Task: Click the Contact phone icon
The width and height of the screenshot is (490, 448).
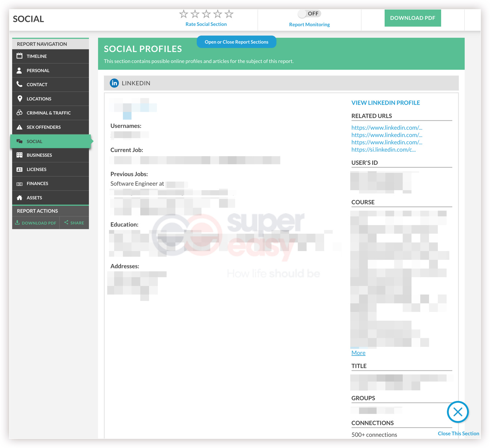Action: pos(19,84)
